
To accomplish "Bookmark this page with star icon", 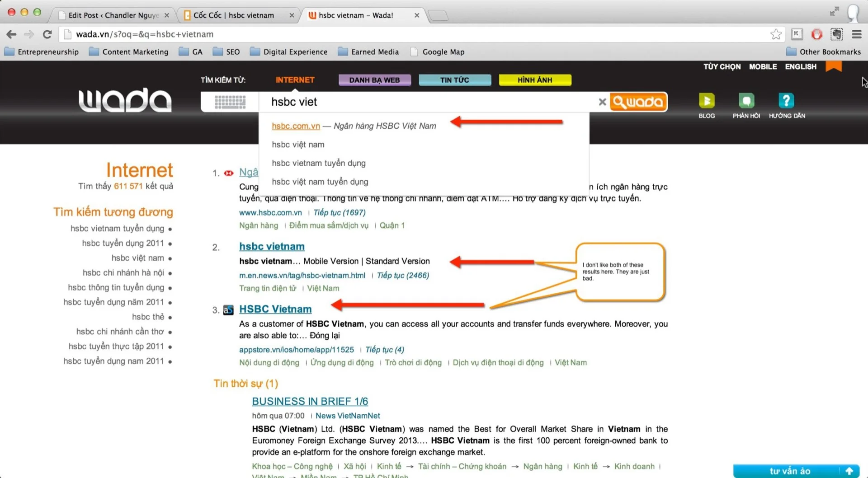I will pyautogui.click(x=776, y=34).
